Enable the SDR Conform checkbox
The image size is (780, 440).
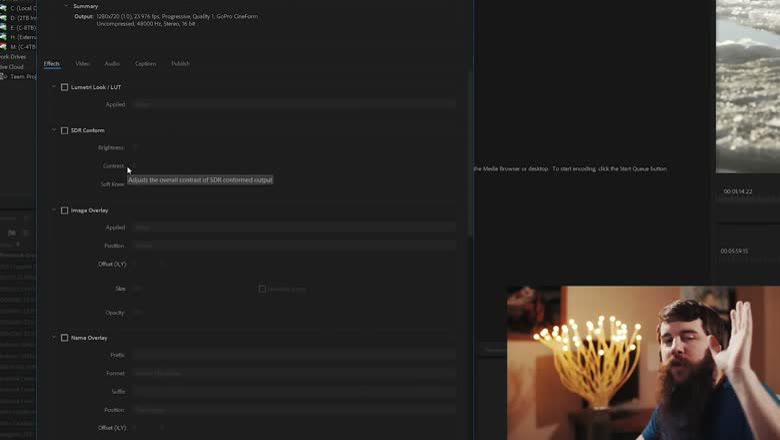point(64,130)
